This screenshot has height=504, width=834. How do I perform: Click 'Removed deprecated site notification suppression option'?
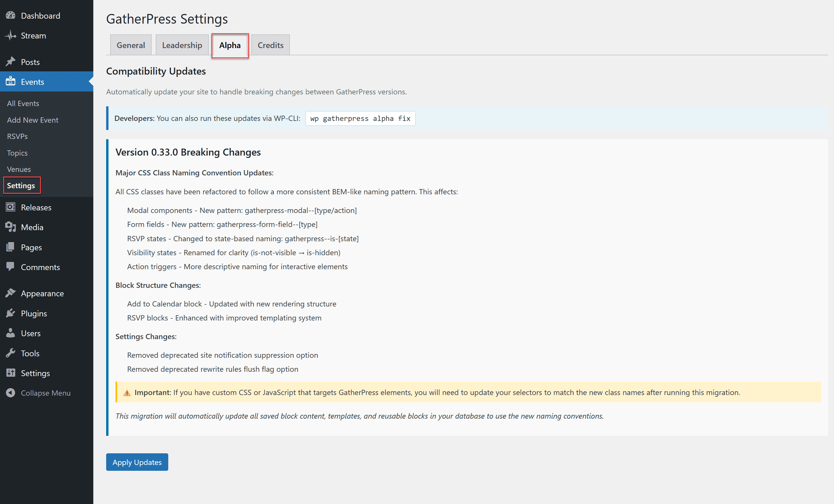pos(223,355)
